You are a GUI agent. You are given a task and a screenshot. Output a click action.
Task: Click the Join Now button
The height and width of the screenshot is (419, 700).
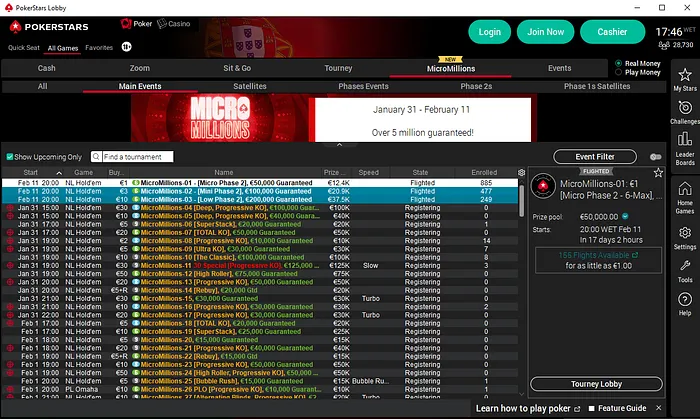[546, 32]
